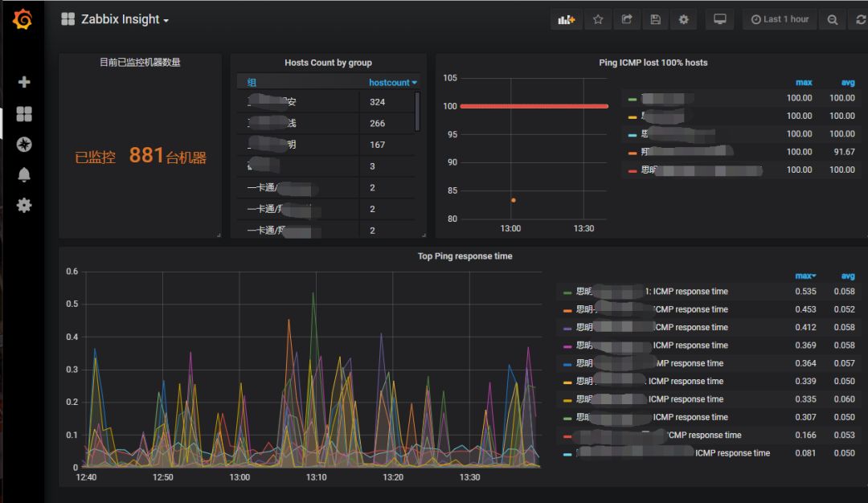The image size is (868, 503).
Task: Click the Hosts Count table scrollbar
Action: 417,112
